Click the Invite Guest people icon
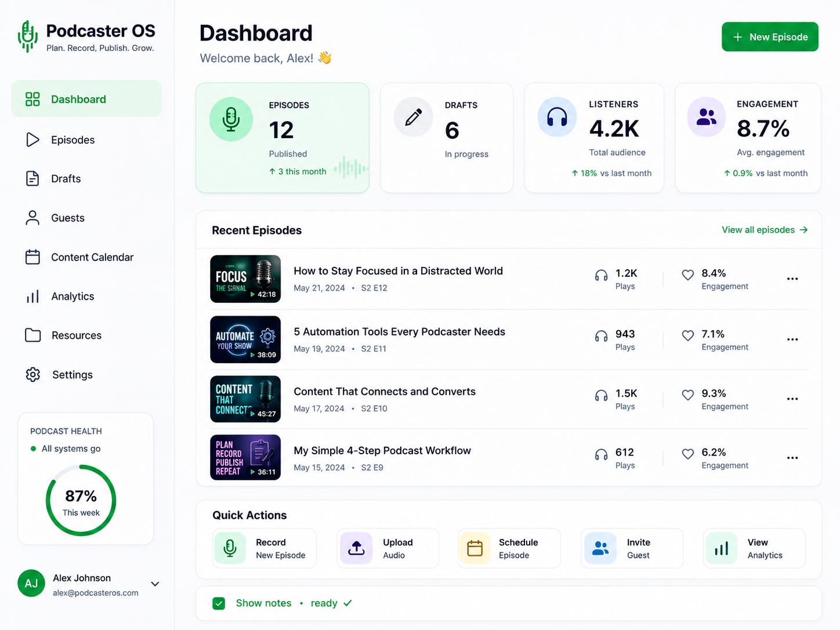 point(600,548)
